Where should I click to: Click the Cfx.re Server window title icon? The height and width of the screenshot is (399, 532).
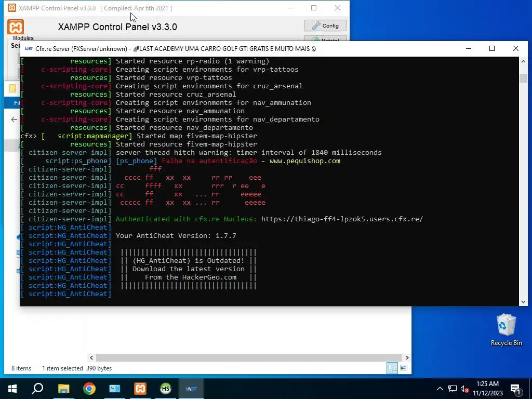29,48
